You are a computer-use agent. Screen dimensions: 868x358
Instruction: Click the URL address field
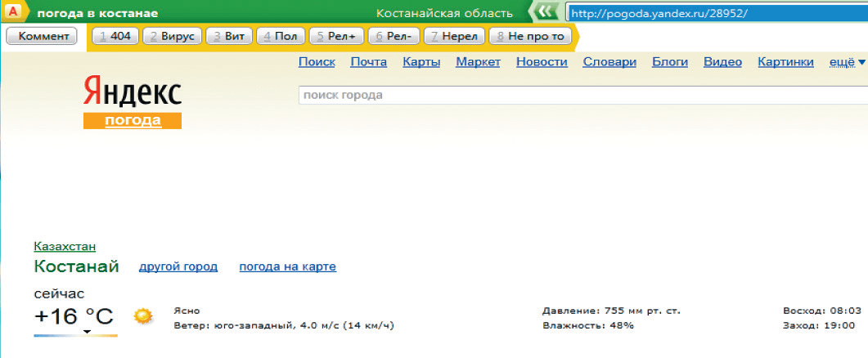pyautogui.click(x=717, y=13)
